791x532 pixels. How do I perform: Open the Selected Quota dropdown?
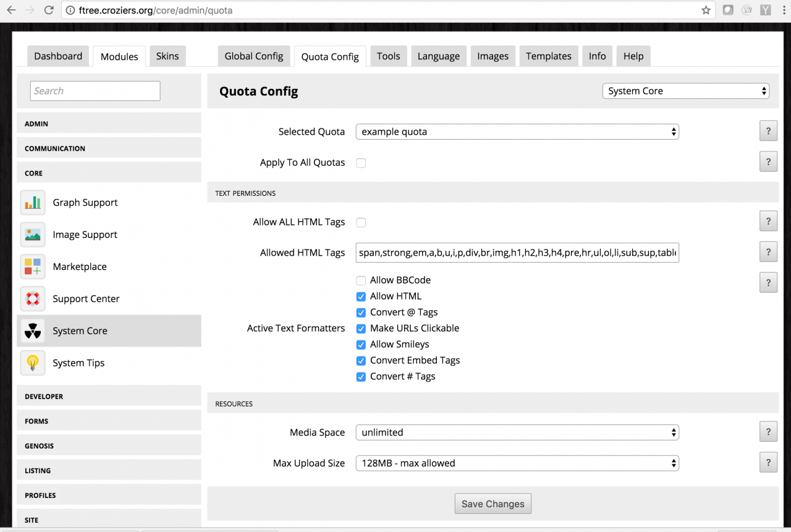pyautogui.click(x=517, y=132)
